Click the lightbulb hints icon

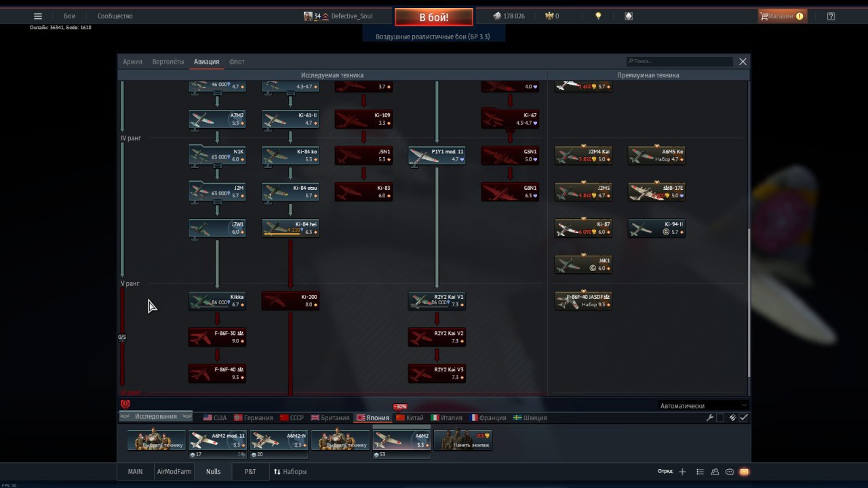[598, 16]
